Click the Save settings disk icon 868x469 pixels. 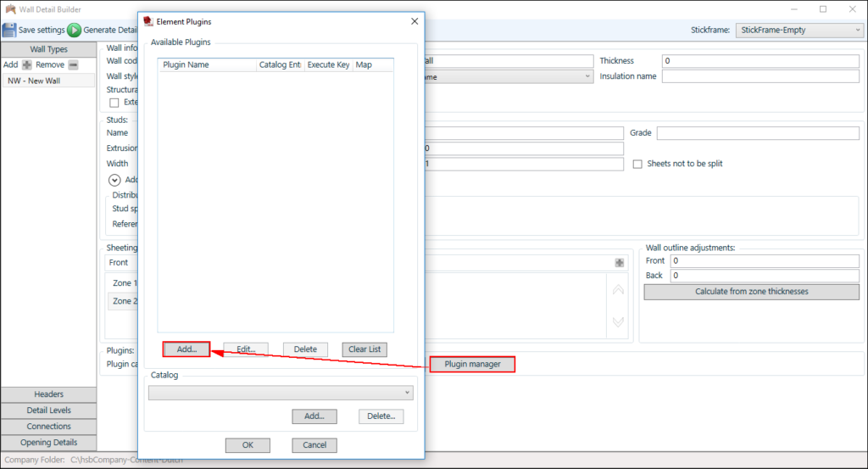click(9, 30)
